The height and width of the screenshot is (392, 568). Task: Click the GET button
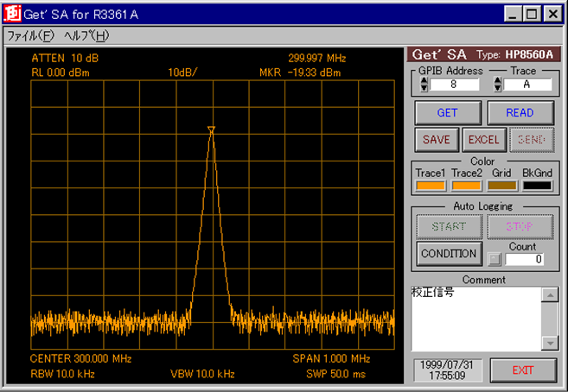448,113
